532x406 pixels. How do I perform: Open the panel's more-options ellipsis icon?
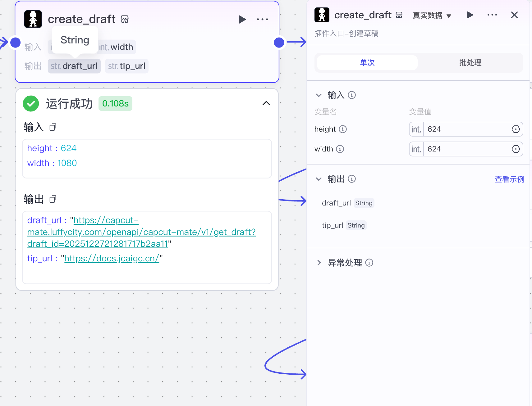492,15
